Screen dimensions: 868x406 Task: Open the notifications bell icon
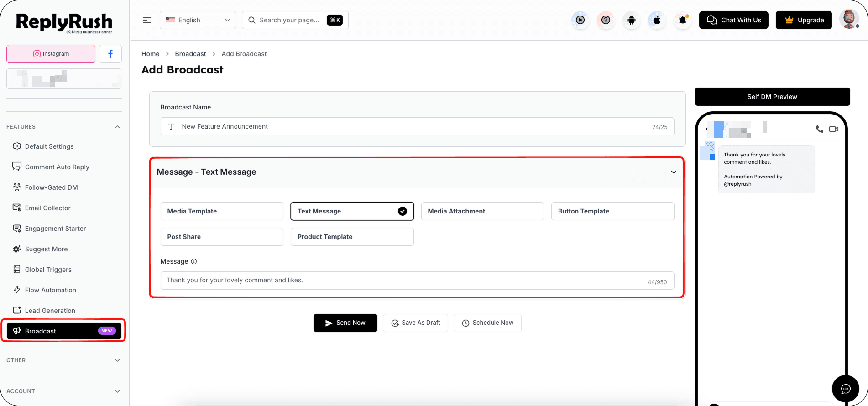(683, 20)
